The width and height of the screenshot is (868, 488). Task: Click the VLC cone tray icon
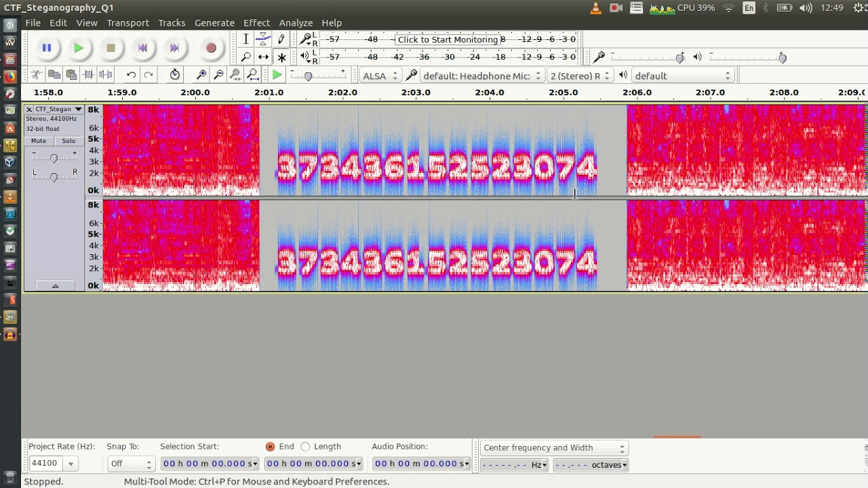pos(595,8)
